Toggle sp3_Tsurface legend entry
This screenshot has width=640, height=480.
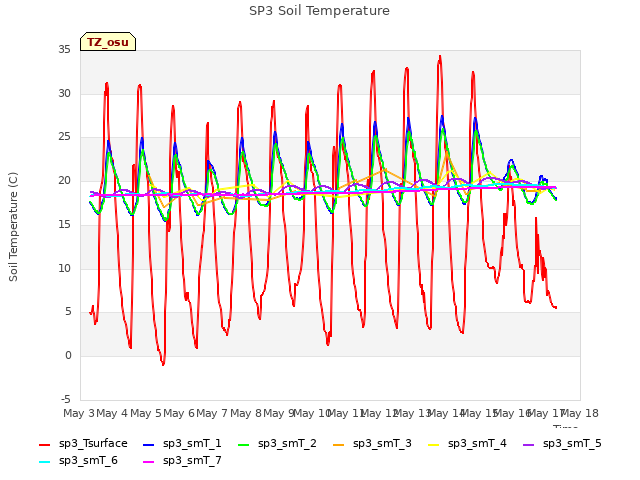tap(83, 444)
